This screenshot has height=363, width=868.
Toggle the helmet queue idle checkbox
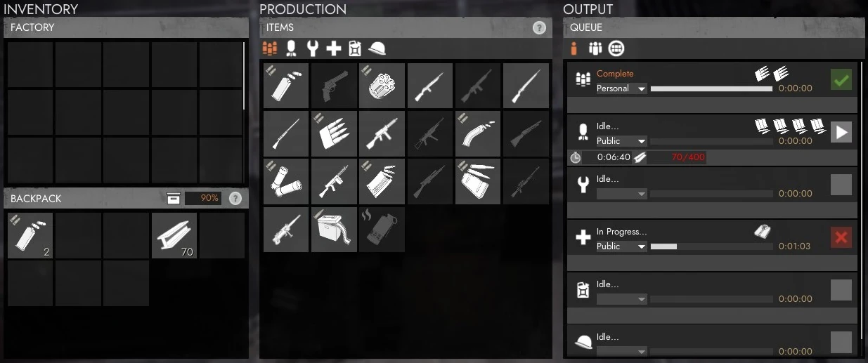point(841,343)
